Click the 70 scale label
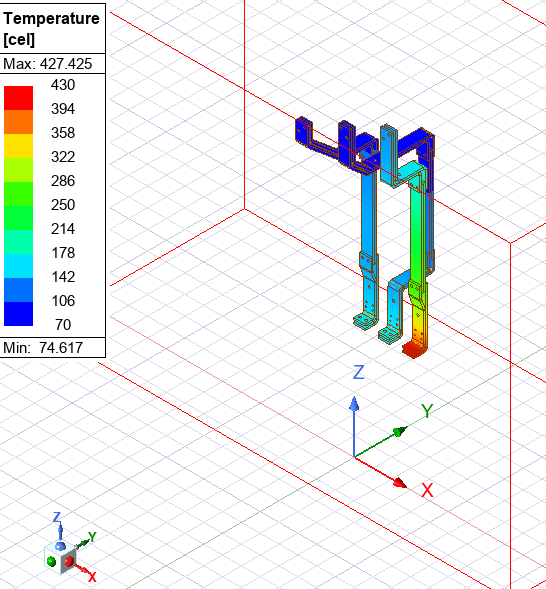Image resolution: width=546 pixels, height=589 pixels. [63, 325]
